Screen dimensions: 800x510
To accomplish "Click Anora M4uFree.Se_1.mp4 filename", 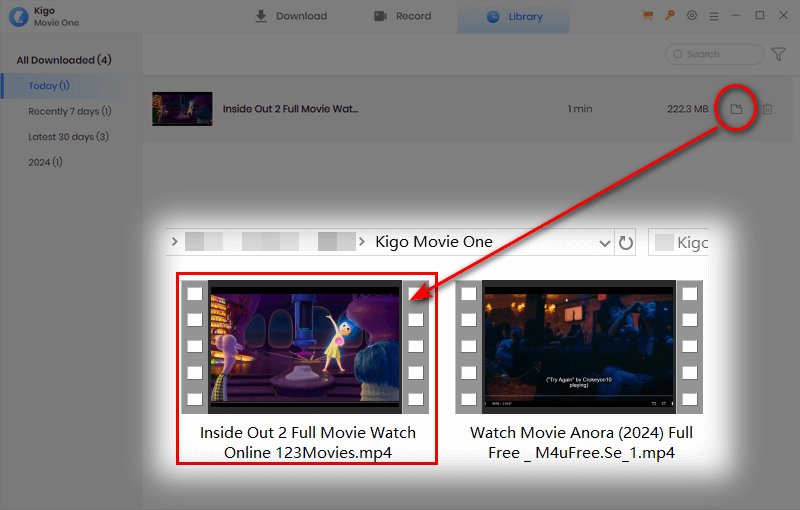I will pyautogui.click(x=581, y=442).
